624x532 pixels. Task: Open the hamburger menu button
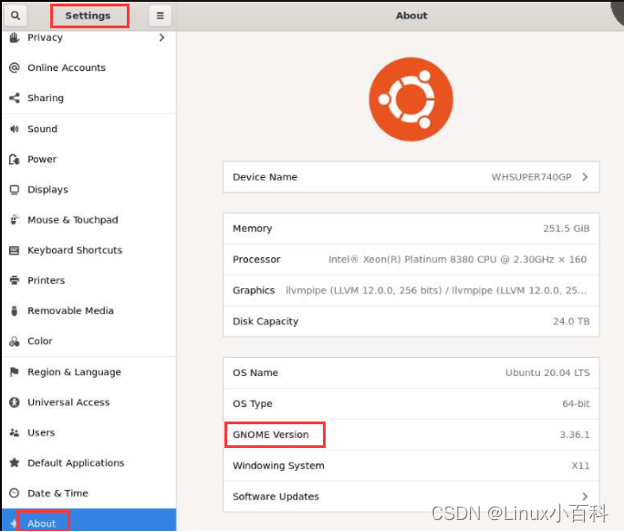pyautogui.click(x=160, y=16)
